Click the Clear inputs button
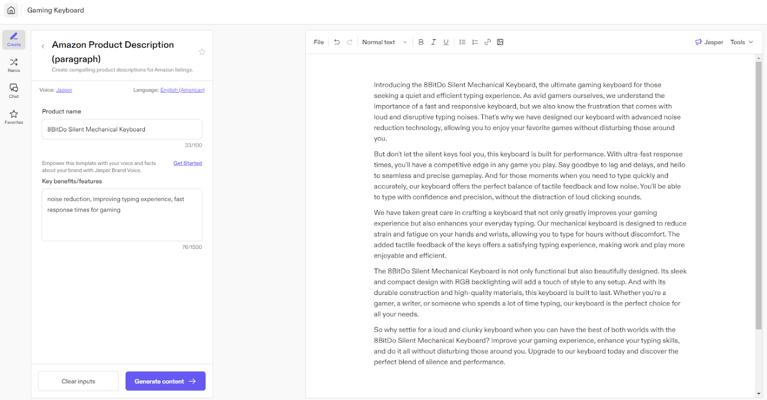Image resolution: width=767 pixels, height=400 pixels. click(x=78, y=381)
